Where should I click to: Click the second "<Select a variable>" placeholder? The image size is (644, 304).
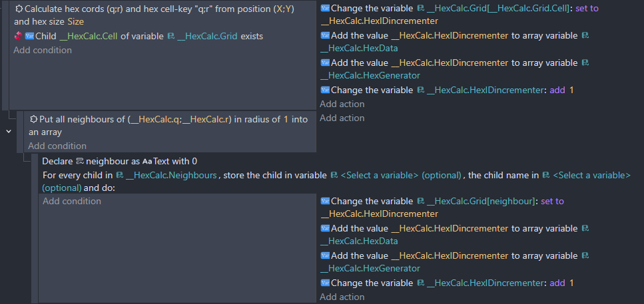[x=591, y=175]
